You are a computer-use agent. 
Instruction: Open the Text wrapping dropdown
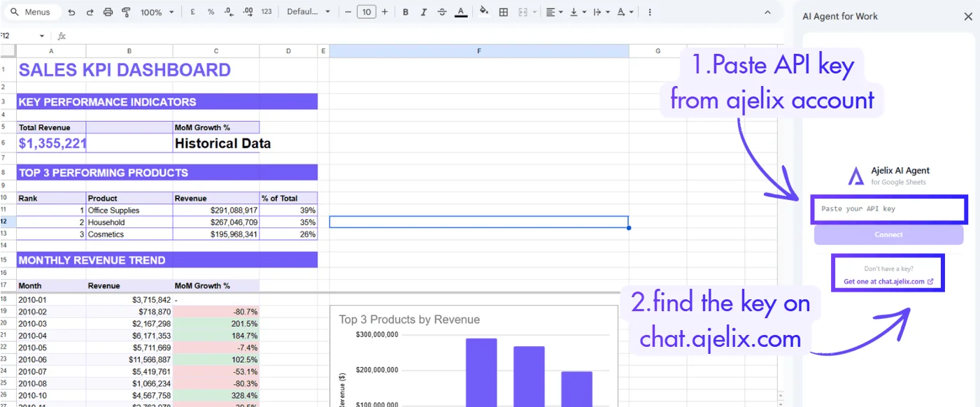(x=601, y=12)
